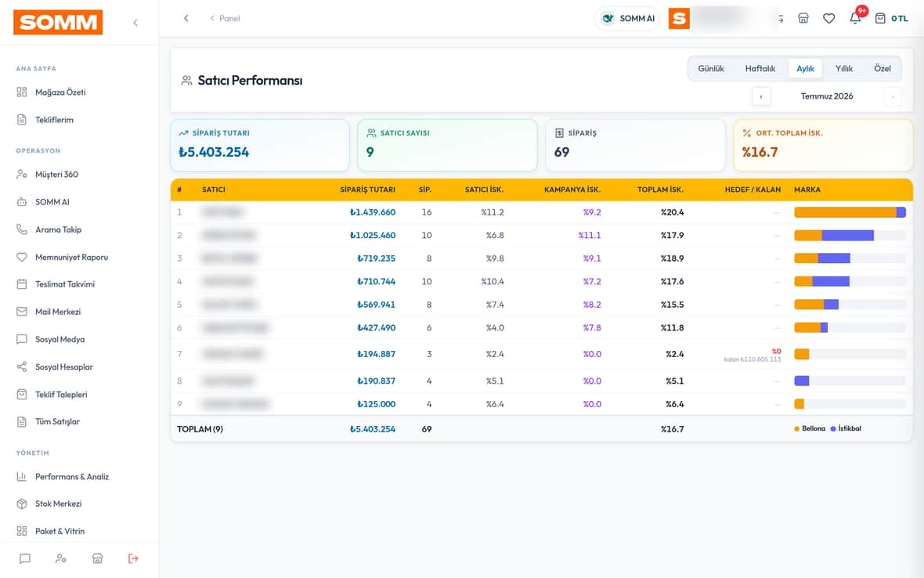Open the chat bubble icon at sidebar bottom

coord(25,558)
